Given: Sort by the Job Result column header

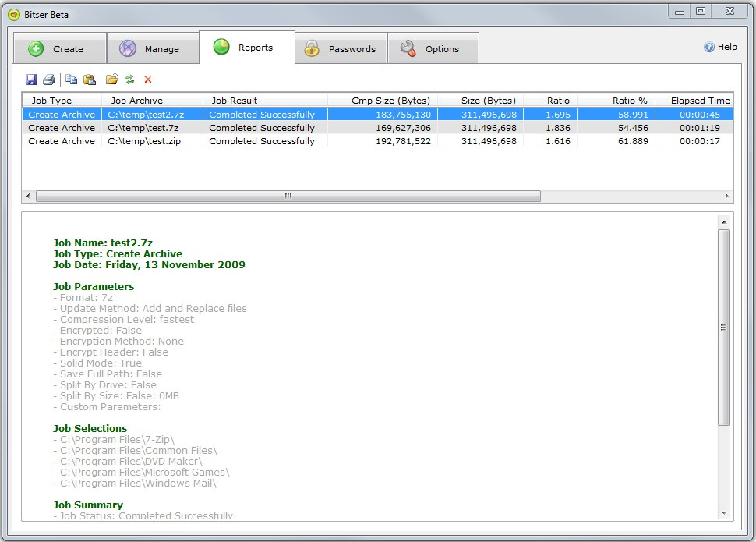Looking at the screenshot, I should (x=265, y=101).
